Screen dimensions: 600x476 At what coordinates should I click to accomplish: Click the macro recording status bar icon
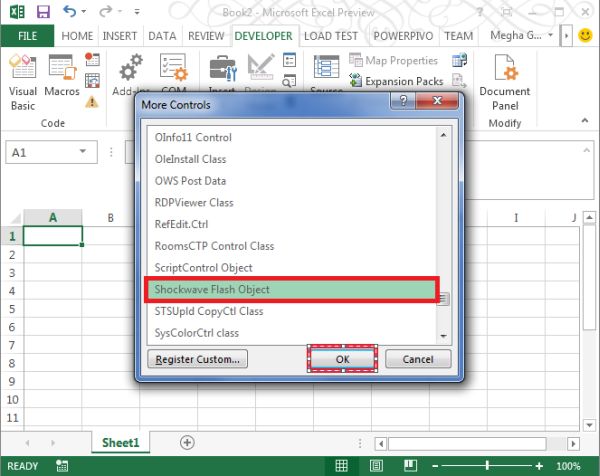tap(62, 466)
